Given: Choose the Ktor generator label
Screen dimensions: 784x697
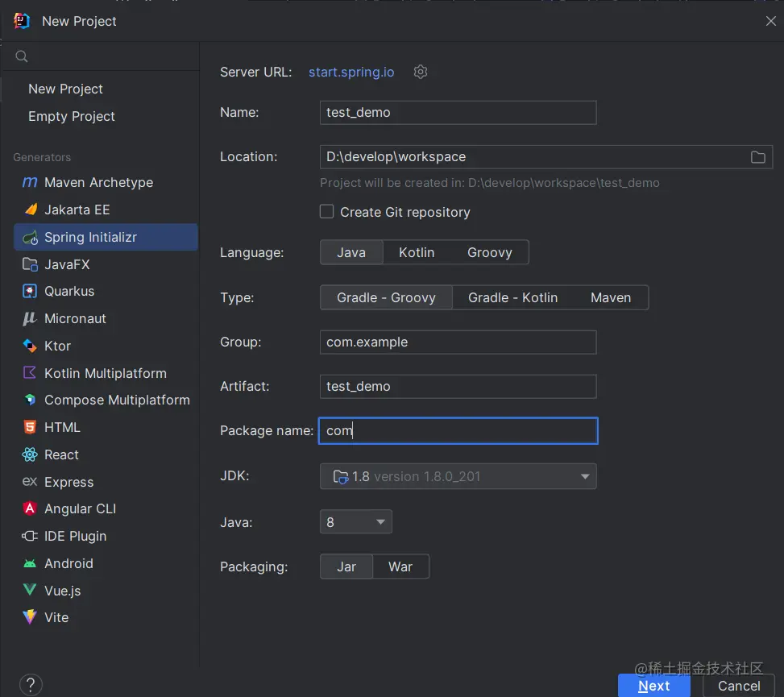Looking at the screenshot, I should coord(57,346).
